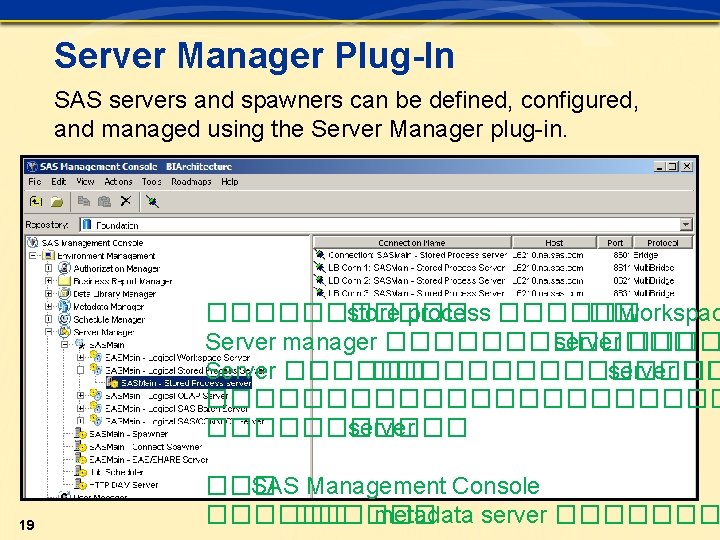Open the File menu

click(x=34, y=182)
